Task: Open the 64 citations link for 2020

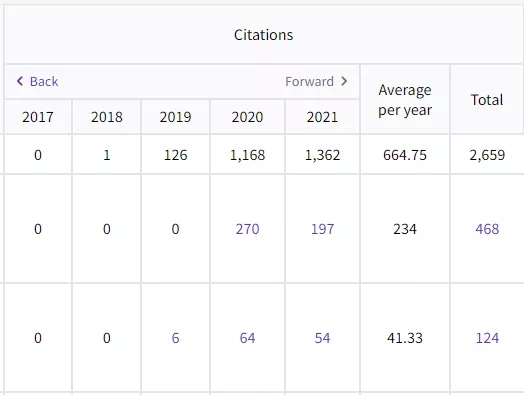Action: pos(247,338)
